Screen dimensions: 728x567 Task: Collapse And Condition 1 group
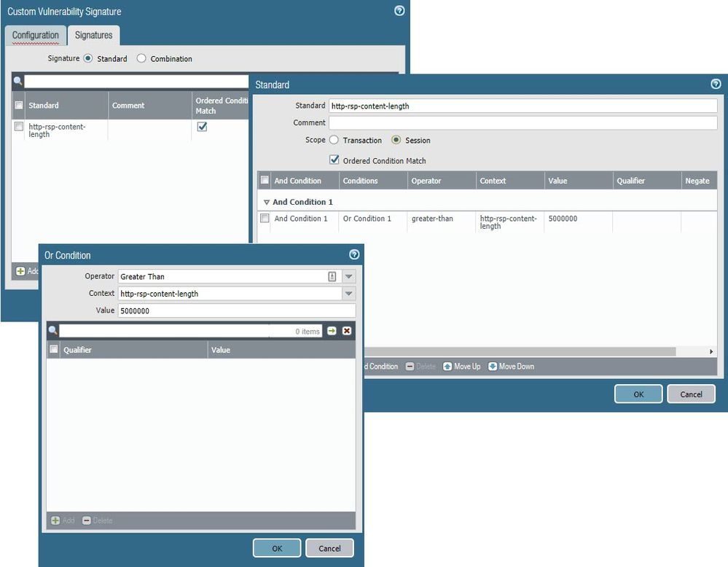coord(267,203)
